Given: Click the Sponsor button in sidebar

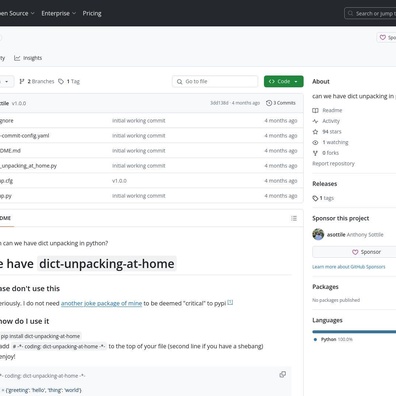Looking at the screenshot, I should pyautogui.click(x=355, y=252).
